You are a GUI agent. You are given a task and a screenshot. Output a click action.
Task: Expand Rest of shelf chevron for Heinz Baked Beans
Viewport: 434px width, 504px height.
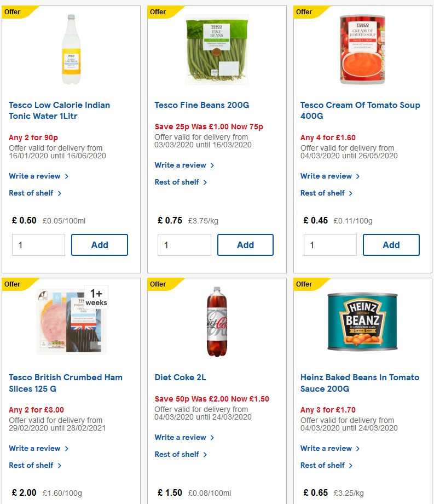(x=351, y=465)
